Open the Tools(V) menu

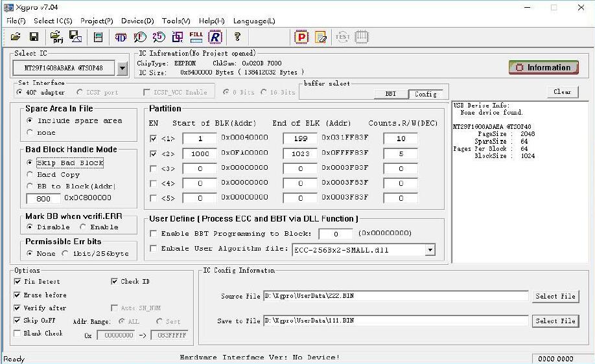pyautogui.click(x=176, y=21)
